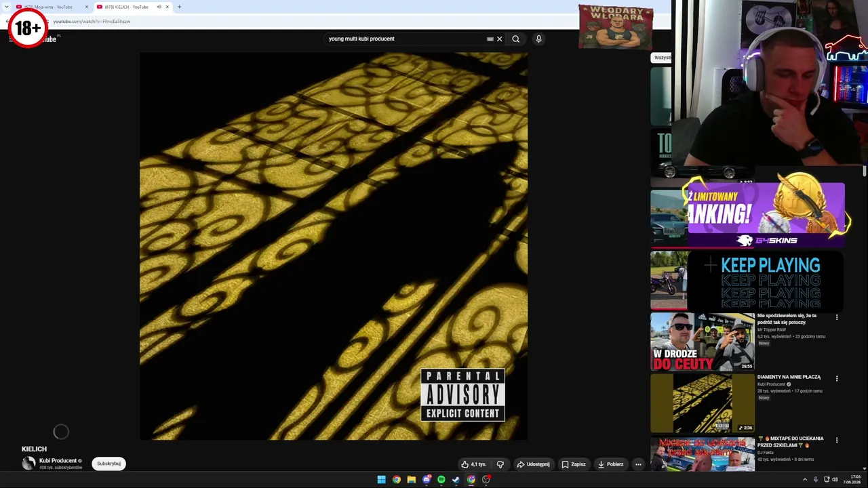Screen dimensions: 868x488
Task: Select the "Wszystkie" filter chip in recommendations
Action: [x=661, y=58]
